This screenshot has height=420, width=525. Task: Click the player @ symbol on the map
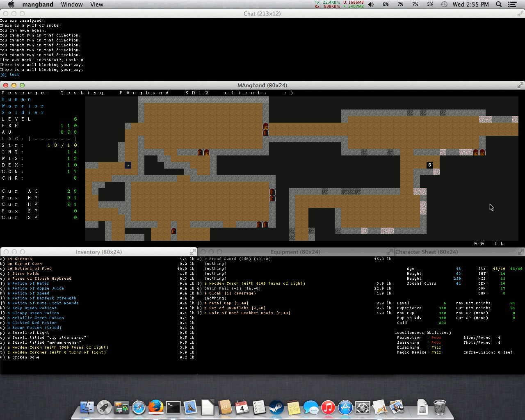(430, 165)
